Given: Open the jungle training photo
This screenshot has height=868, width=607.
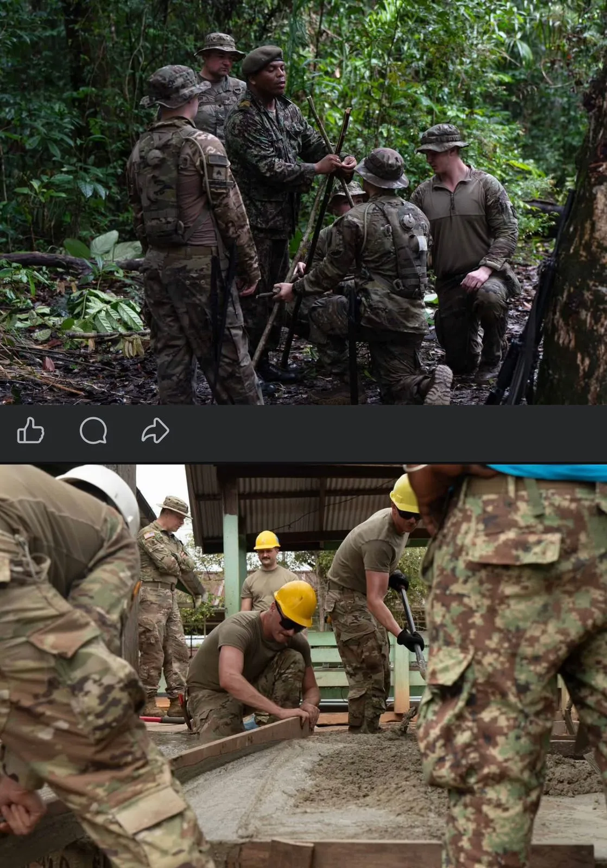Looking at the screenshot, I should [303, 202].
